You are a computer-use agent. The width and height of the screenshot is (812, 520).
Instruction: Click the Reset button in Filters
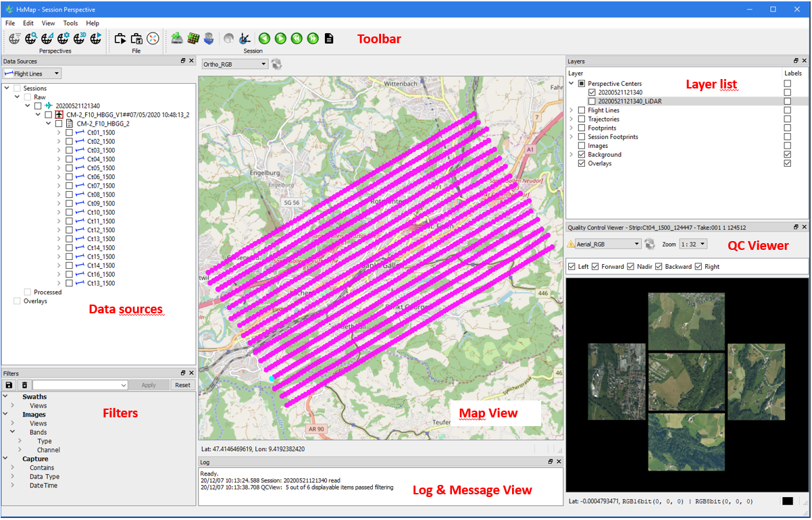coord(182,385)
